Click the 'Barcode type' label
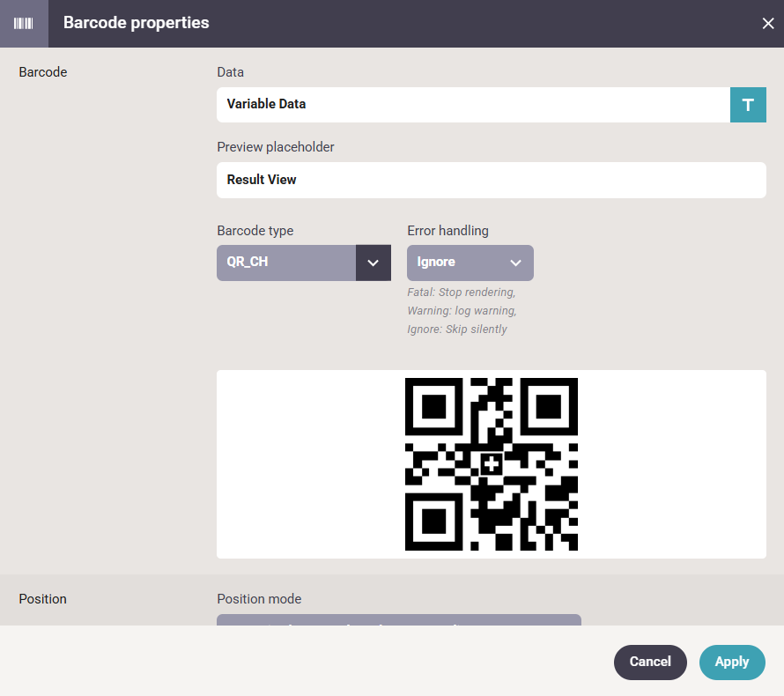The height and width of the screenshot is (696, 784). click(255, 231)
